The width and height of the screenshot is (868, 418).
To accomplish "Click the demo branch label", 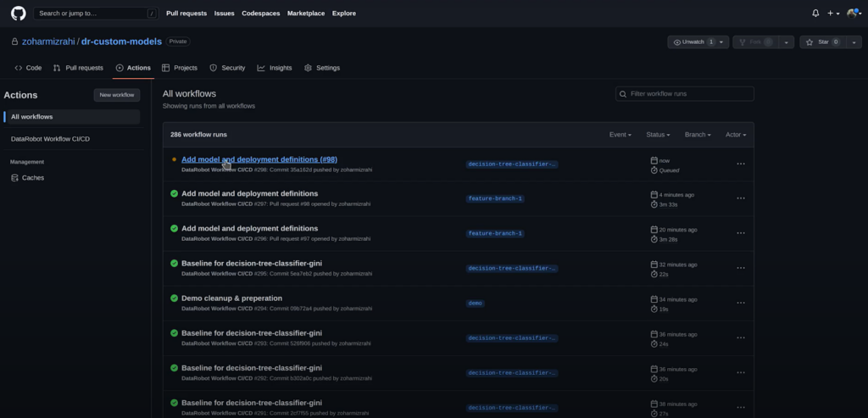I will pos(476,303).
